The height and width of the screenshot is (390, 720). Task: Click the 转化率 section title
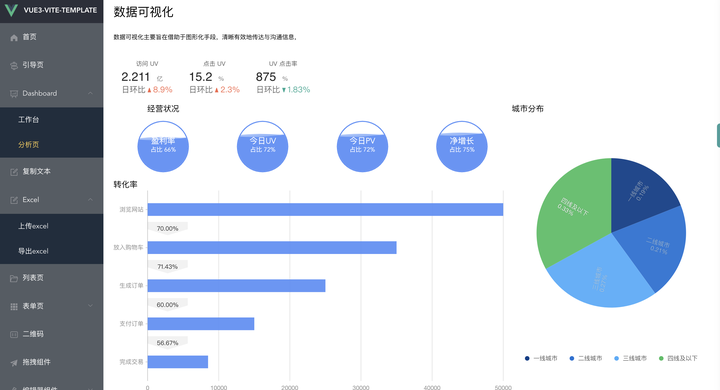coord(125,185)
